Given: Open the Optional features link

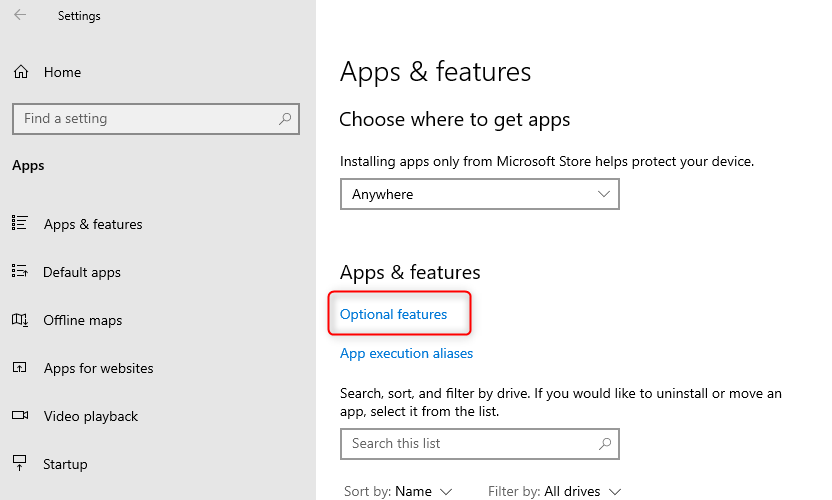Looking at the screenshot, I should pyautogui.click(x=393, y=314).
